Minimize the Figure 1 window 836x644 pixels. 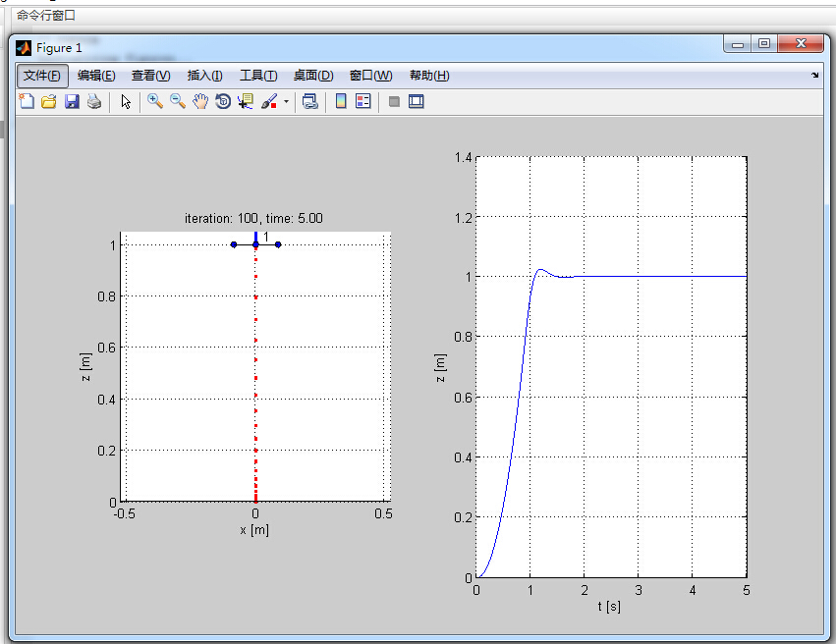point(738,43)
